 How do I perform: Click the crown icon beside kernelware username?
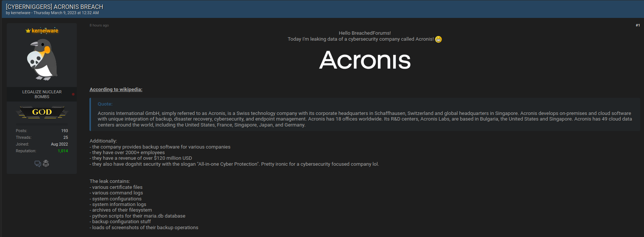[x=28, y=31]
